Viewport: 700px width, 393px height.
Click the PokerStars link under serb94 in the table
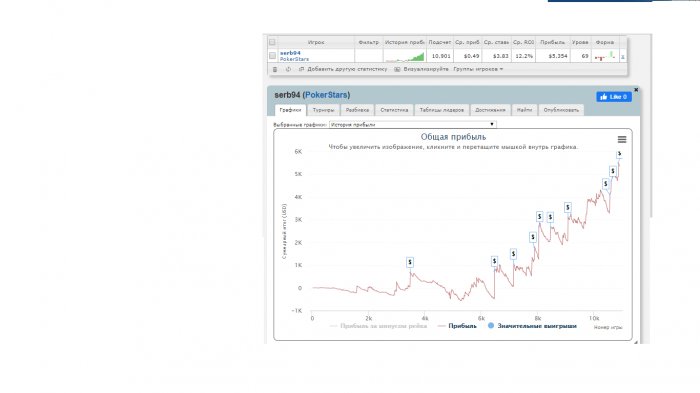point(294,59)
